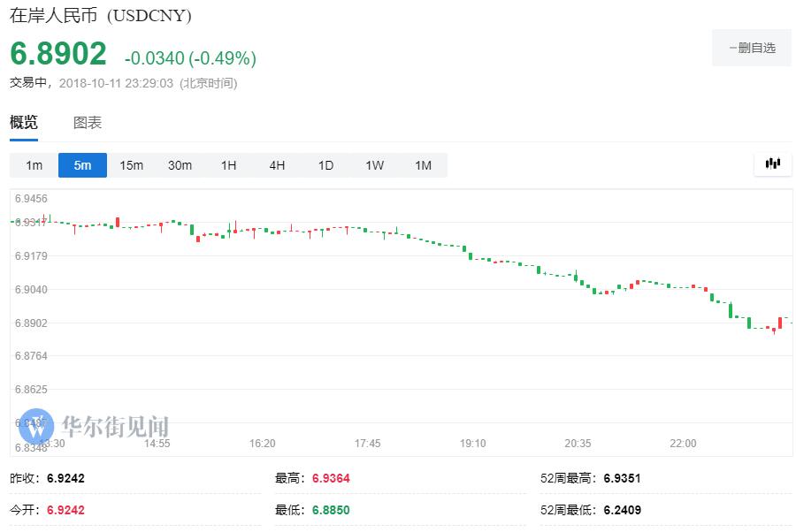Click the current price 6.8902
Image resolution: width=796 pixels, height=532 pixels.
click(58, 53)
